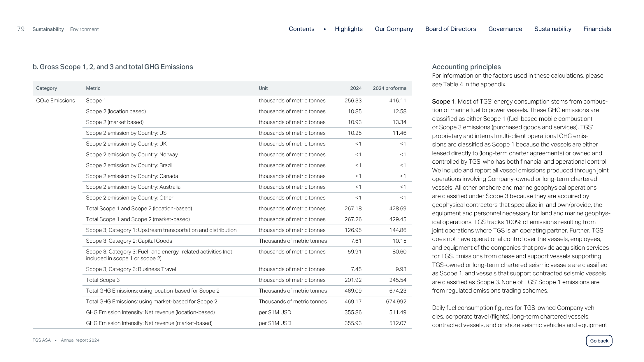Select the Total Scope 3 row

coord(247,280)
